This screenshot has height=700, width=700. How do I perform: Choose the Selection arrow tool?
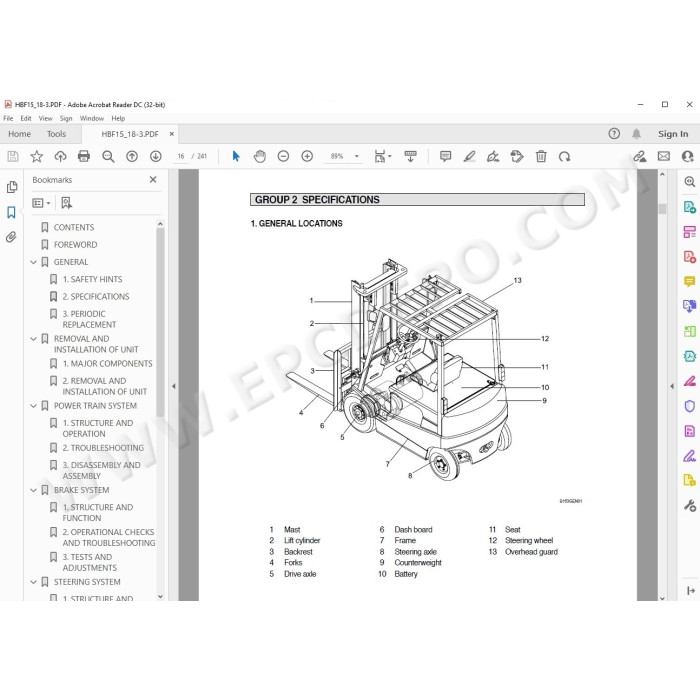[236, 156]
